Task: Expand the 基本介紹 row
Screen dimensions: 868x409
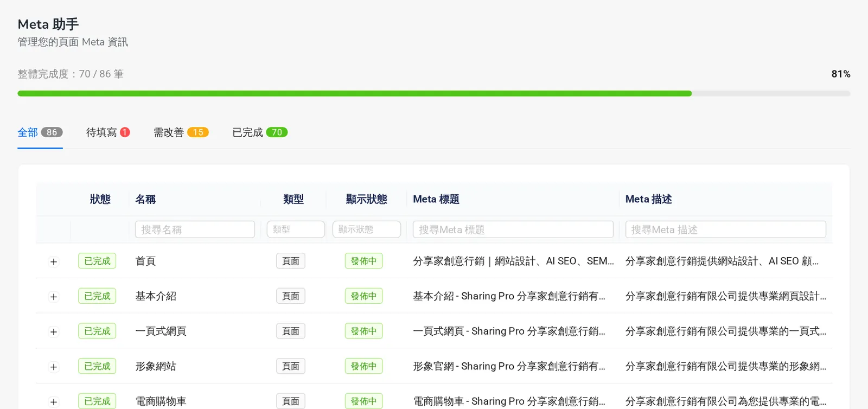Action: click(54, 297)
